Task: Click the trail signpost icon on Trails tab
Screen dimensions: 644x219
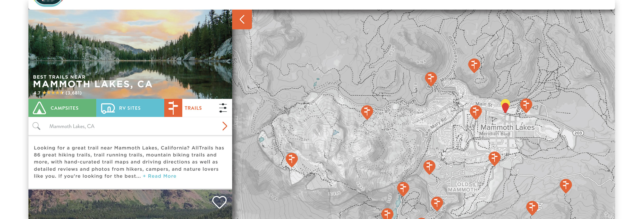Action: [x=173, y=108]
